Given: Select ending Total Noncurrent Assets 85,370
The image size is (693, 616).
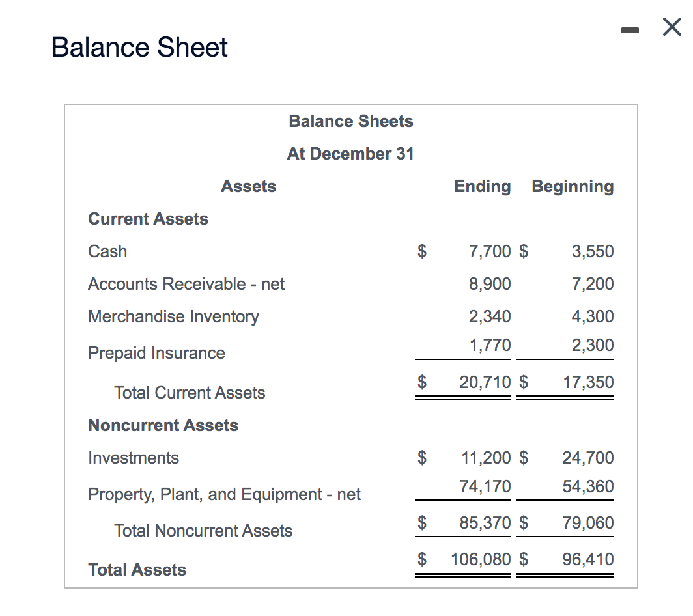Looking at the screenshot, I should 485,523.
